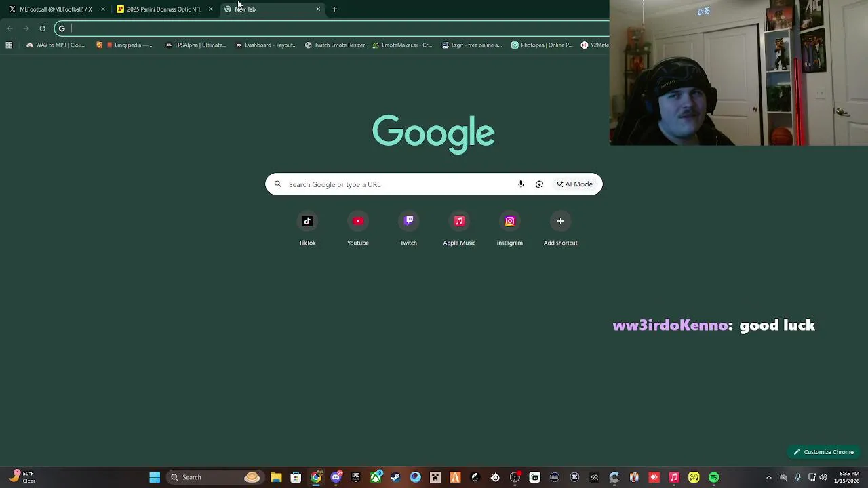The image size is (868, 488).
Task: Open the 4K downloader taskbar icon
Action: coord(574,477)
